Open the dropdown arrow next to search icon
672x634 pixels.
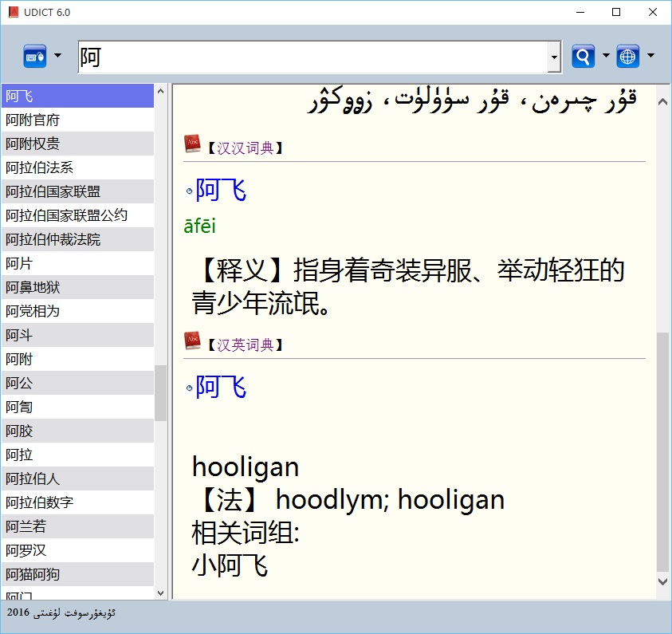[x=606, y=57]
